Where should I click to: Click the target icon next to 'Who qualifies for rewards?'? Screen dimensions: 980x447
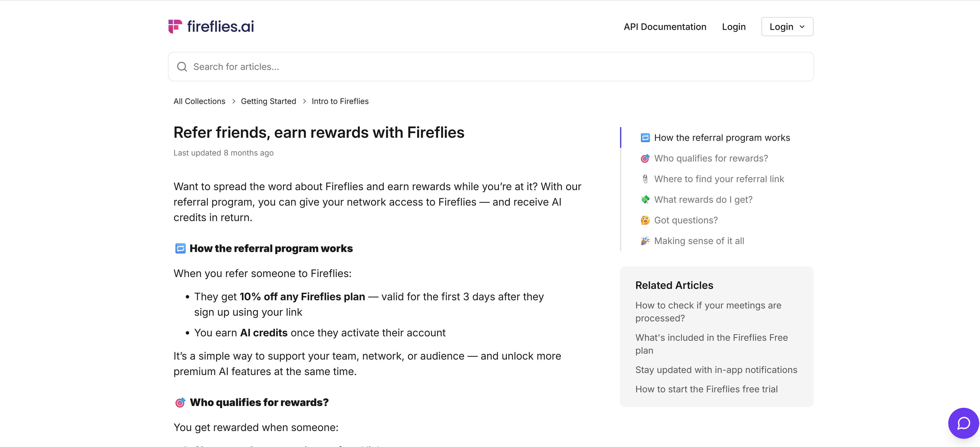(645, 158)
